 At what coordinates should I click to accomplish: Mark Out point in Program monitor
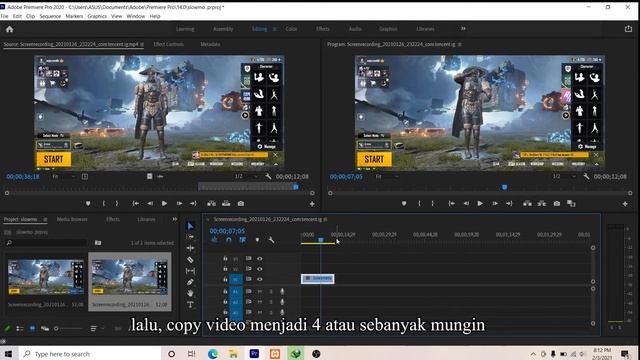click(x=433, y=203)
